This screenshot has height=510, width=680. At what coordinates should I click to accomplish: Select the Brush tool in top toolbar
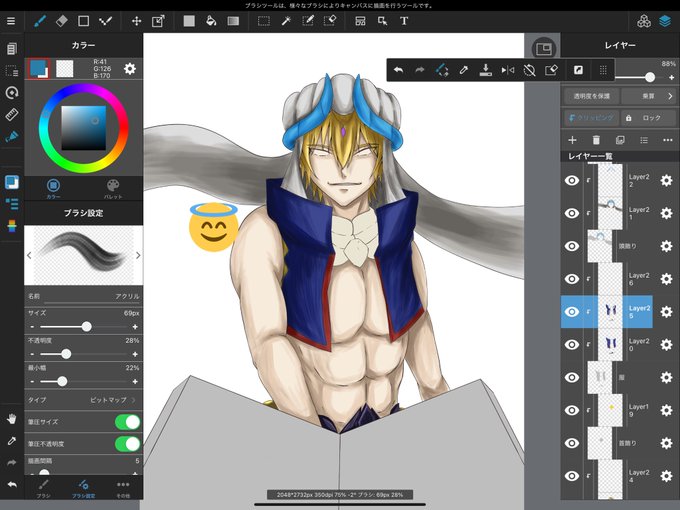(40, 21)
